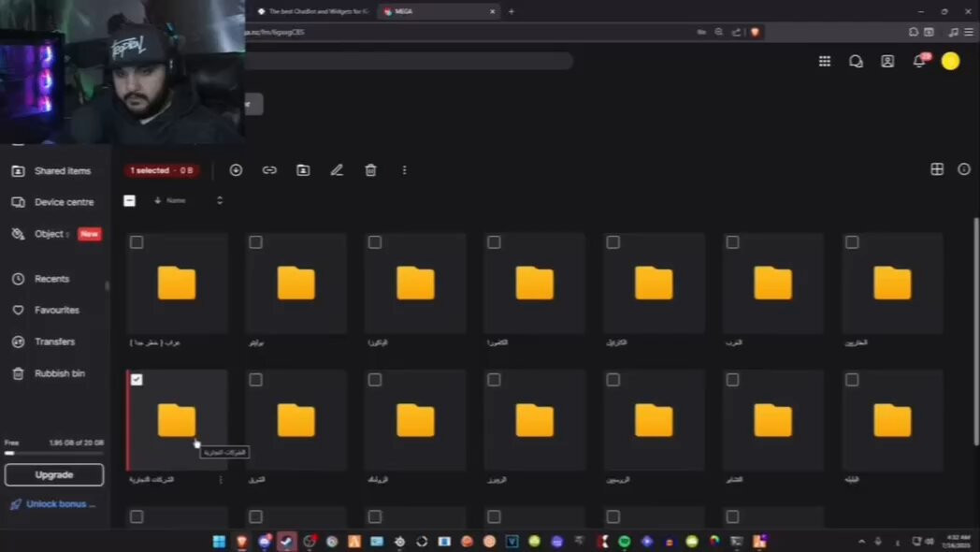This screenshot has height=552, width=980.
Task: Click the Brave shield icon in address bar
Action: [x=755, y=32]
